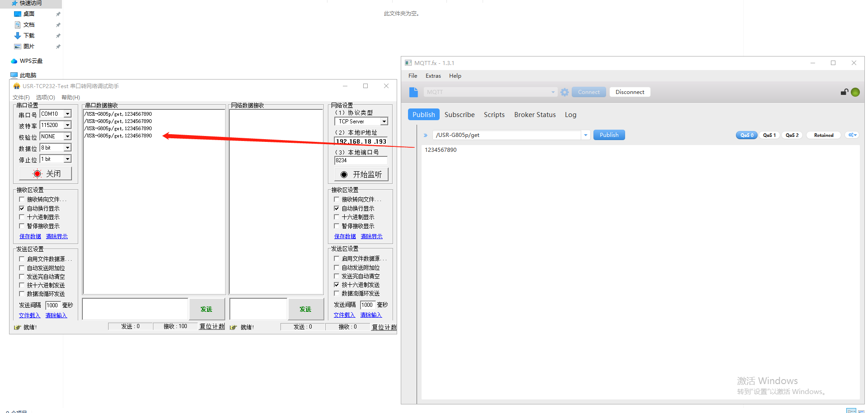Click the WPS cloud drive icon
The image size is (868, 413).
[14, 61]
